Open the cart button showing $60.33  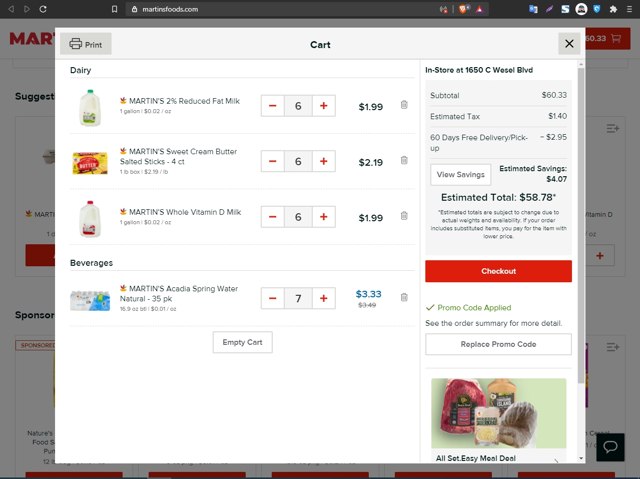[x=608, y=39]
